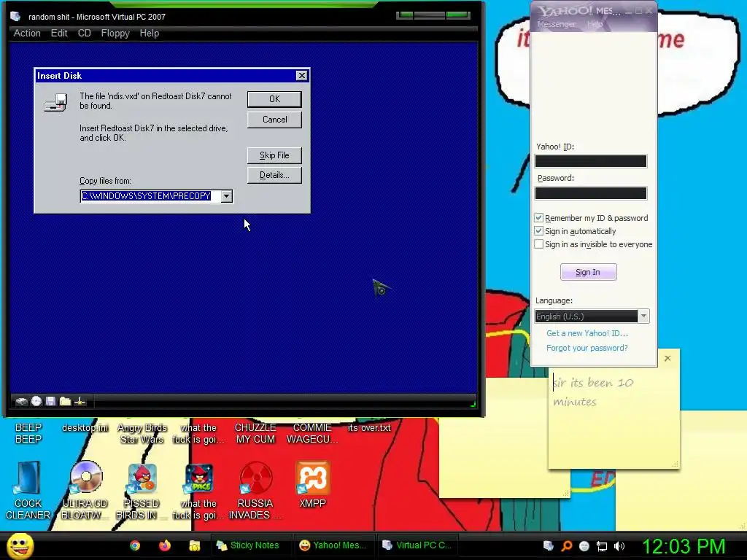
Task: Open the XMPP desktop shortcut
Action: (x=312, y=485)
